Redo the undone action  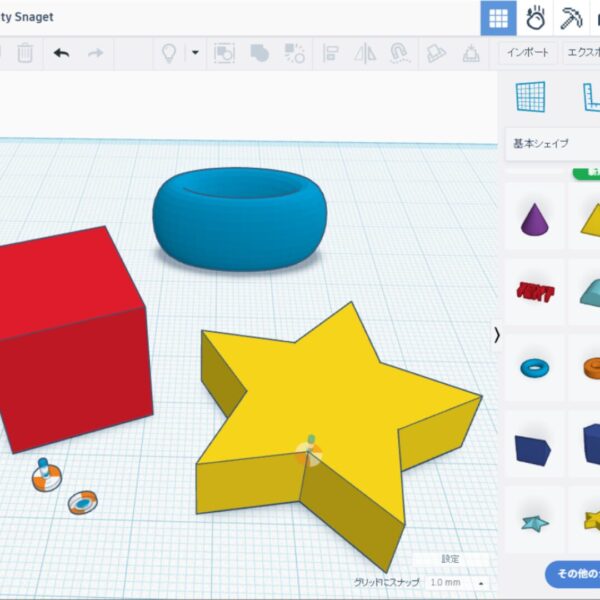95,53
